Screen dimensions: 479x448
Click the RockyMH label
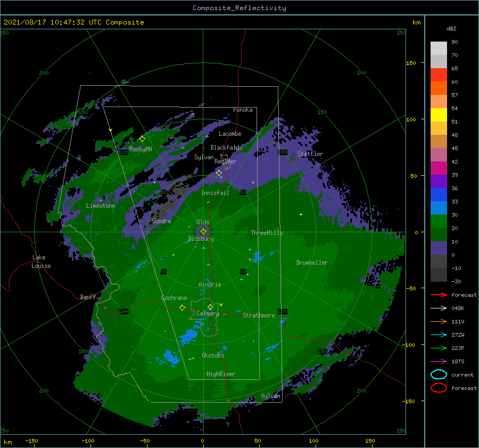[x=141, y=149]
